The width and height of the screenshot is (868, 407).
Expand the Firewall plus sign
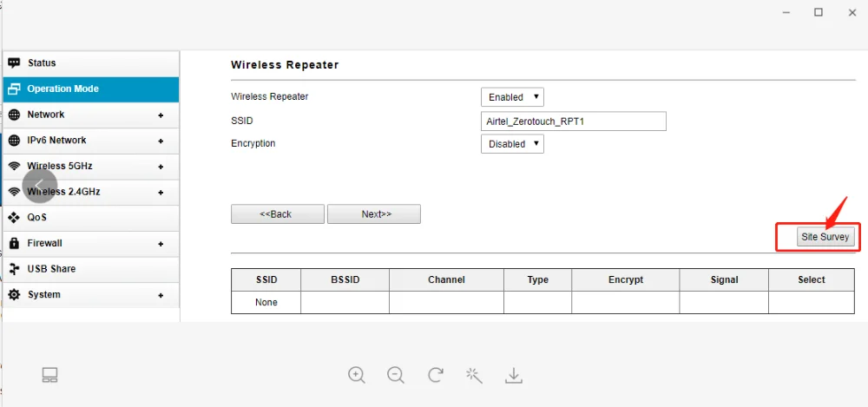(161, 244)
